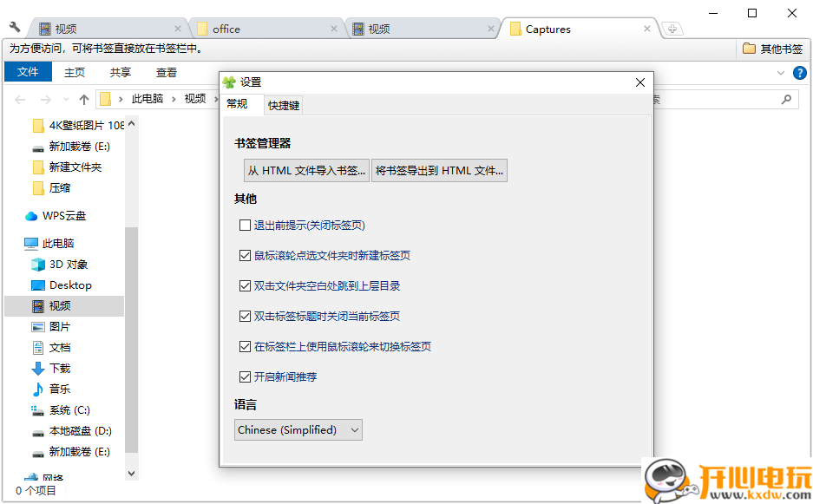The height and width of the screenshot is (504, 813).
Task: Go up one folder level arrow
Action: coord(84,99)
